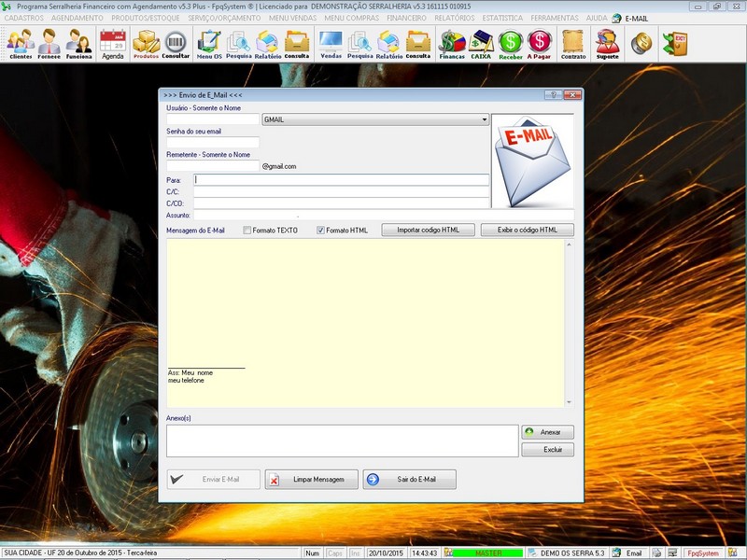Open the PRODUTOS/ESTOQUE menu

click(146, 18)
